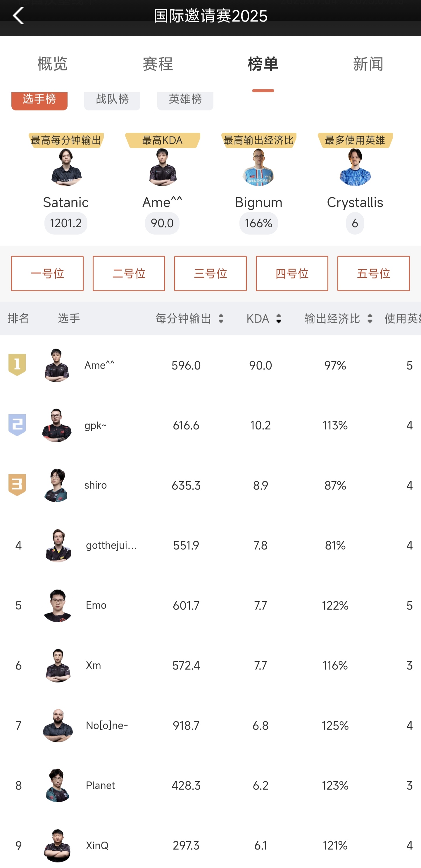Viewport: 421px width, 868px height.
Task: Tap Crystallis under 最多使用英雄
Action: (x=355, y=202)
